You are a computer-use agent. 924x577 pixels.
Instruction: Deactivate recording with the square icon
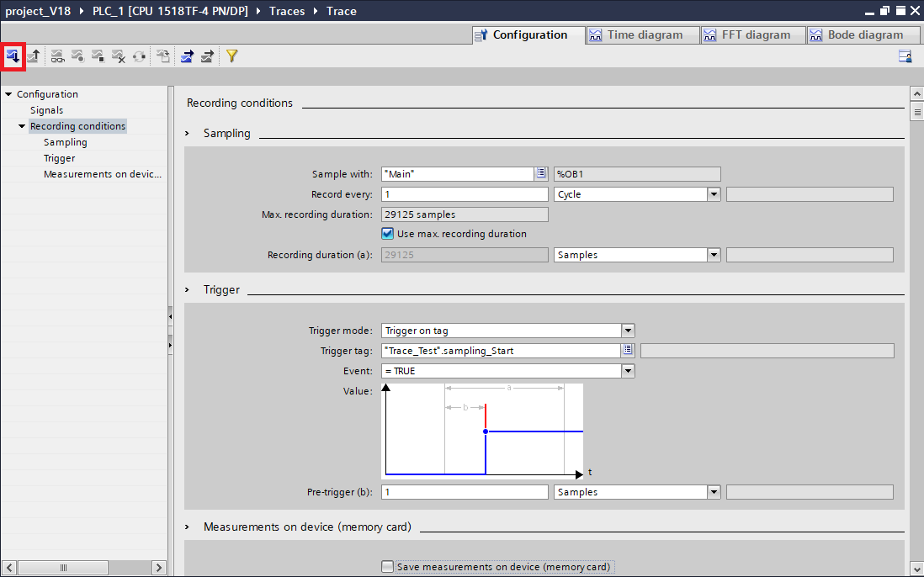(x=98, y=56)
